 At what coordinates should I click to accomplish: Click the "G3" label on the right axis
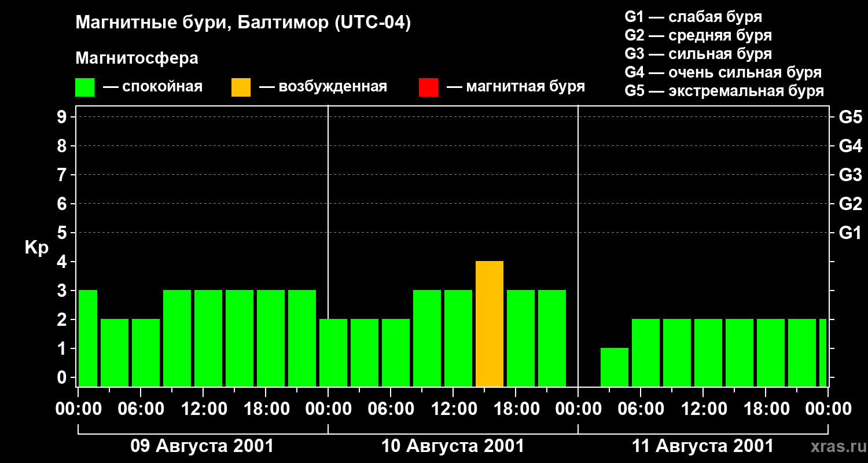pos(851,175)
